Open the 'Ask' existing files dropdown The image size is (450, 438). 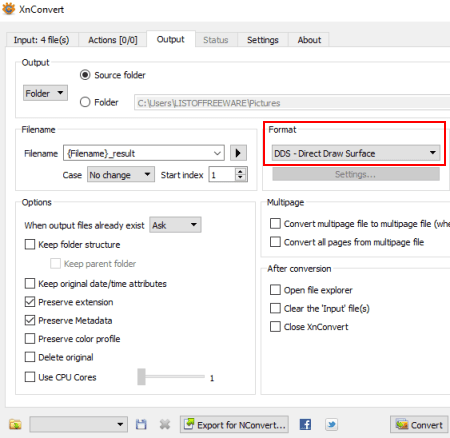175,225
